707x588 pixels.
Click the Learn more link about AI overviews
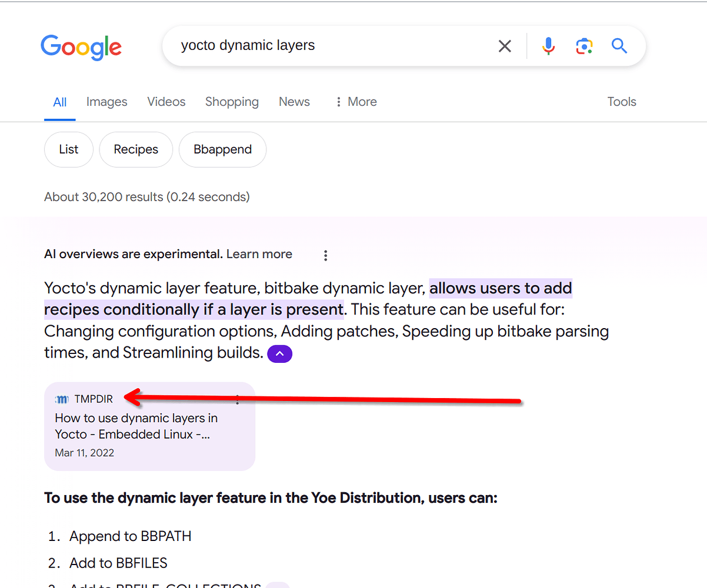tap(259, 254)
